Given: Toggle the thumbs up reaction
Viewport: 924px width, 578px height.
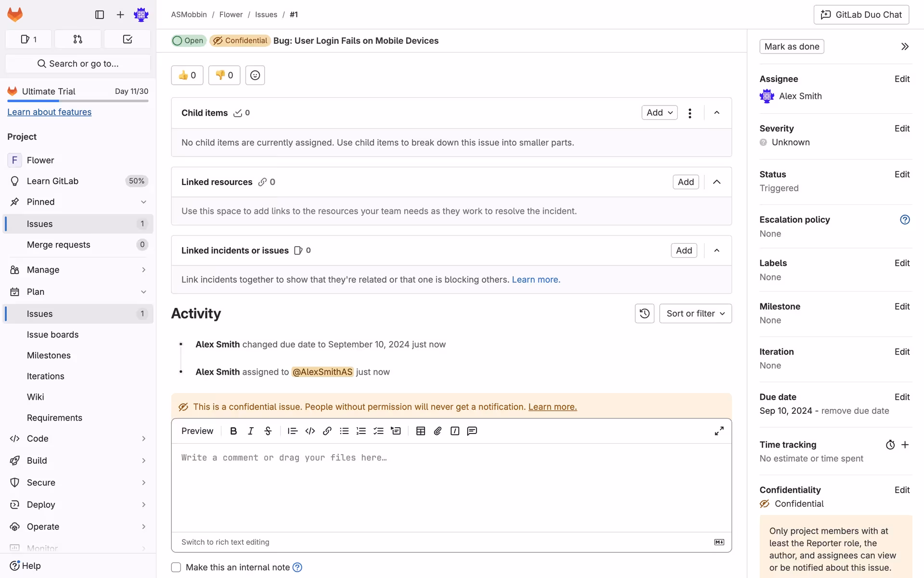Looking at the screenshot, I should 187,75.
